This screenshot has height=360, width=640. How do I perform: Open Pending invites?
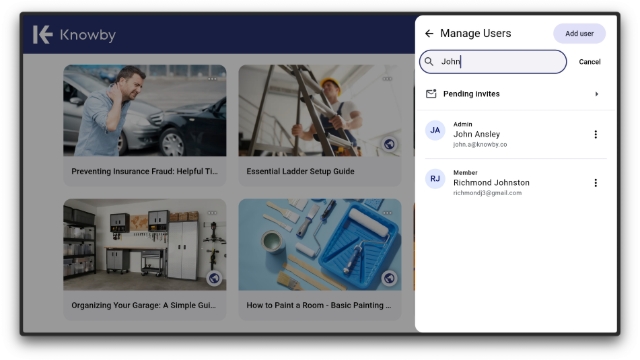coord(516,94)
